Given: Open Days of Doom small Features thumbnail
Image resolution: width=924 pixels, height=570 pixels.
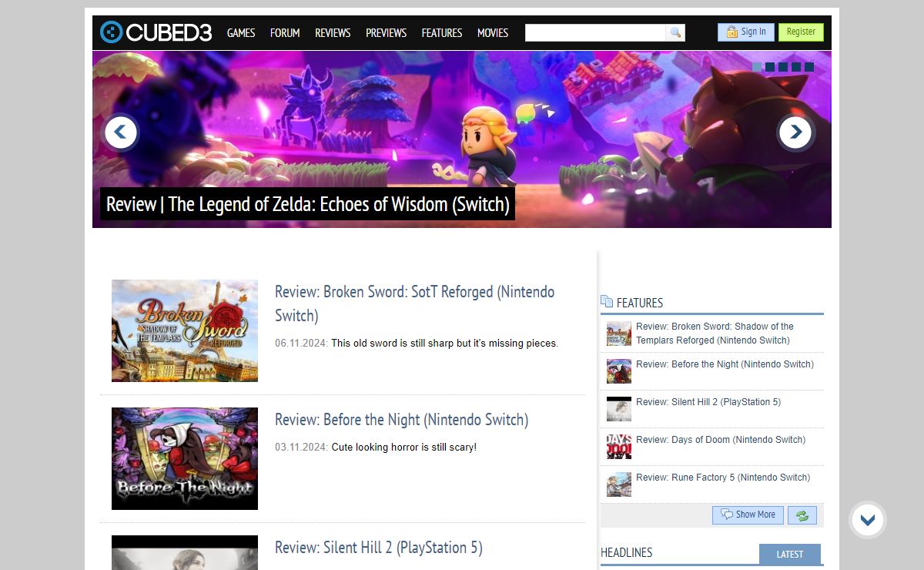Looking at the screenshot, I should click(x=619, y=447).
